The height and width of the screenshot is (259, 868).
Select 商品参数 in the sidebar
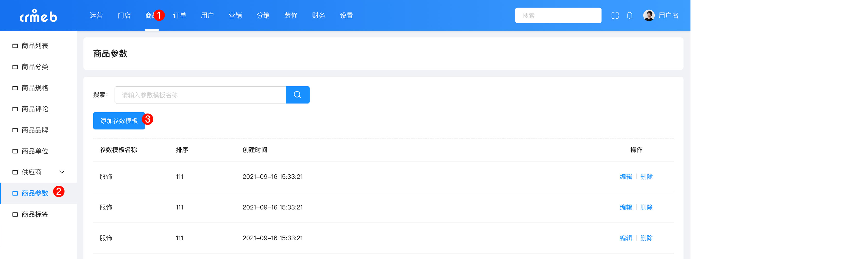pyautogui.click(x=35, y=193)
